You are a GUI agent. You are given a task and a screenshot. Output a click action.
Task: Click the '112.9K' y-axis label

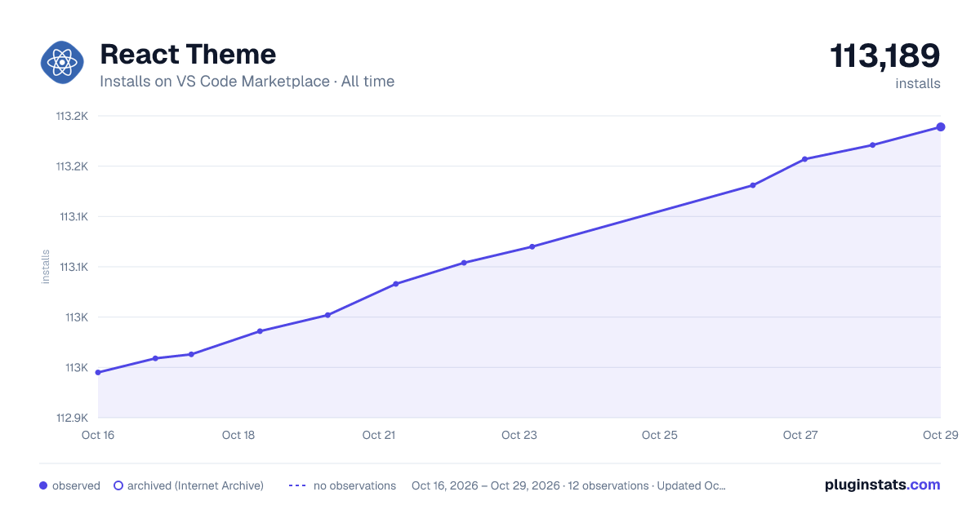click(x=72, y=418)
